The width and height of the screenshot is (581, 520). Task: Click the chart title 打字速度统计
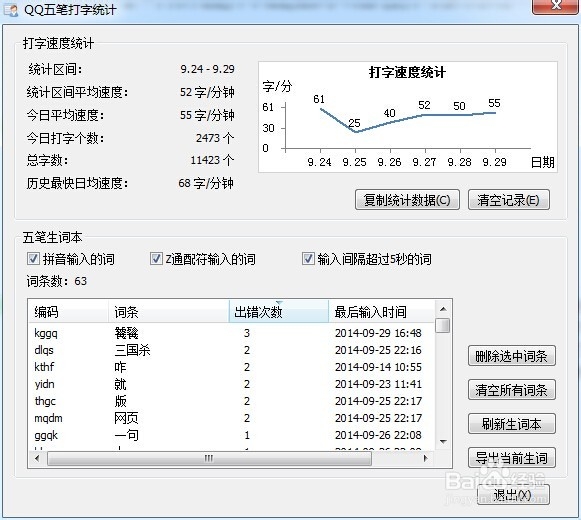click(x=407, y=72)
